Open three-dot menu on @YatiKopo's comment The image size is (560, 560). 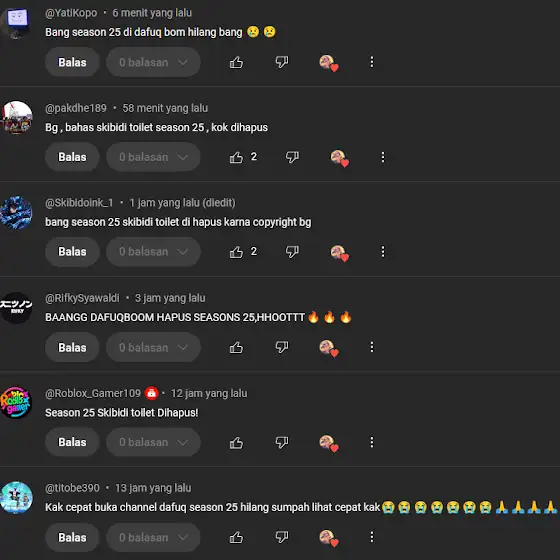click(x=371, y=62)
